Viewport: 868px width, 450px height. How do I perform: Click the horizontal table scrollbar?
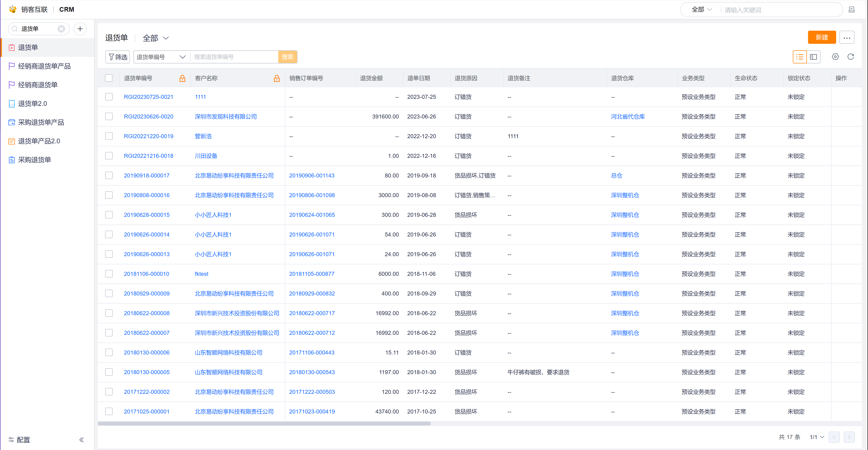[264, 423]
